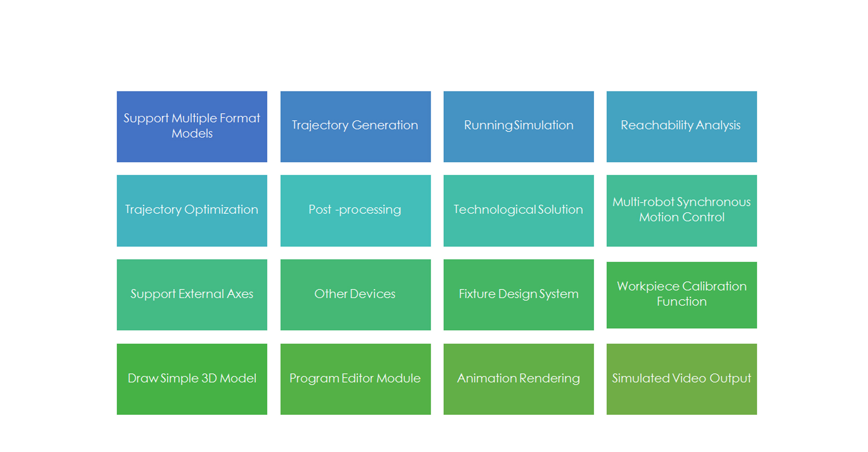Click the Post-processing tile

click(355, 211)
